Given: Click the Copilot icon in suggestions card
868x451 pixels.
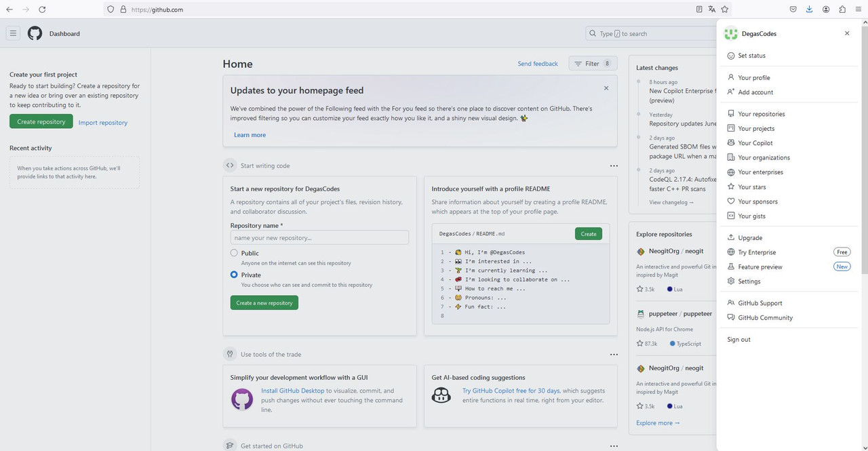Looking at the screenshot, I should tap(441, 395).
